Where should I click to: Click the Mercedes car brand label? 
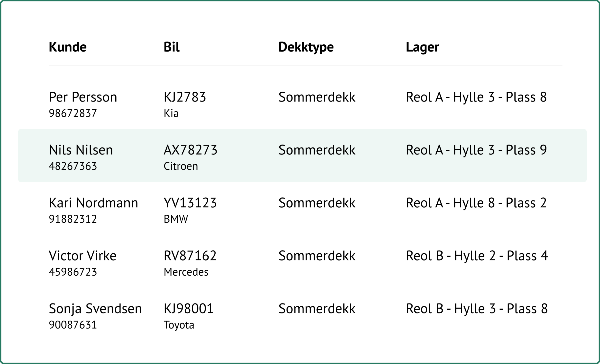tap(186, 272)
